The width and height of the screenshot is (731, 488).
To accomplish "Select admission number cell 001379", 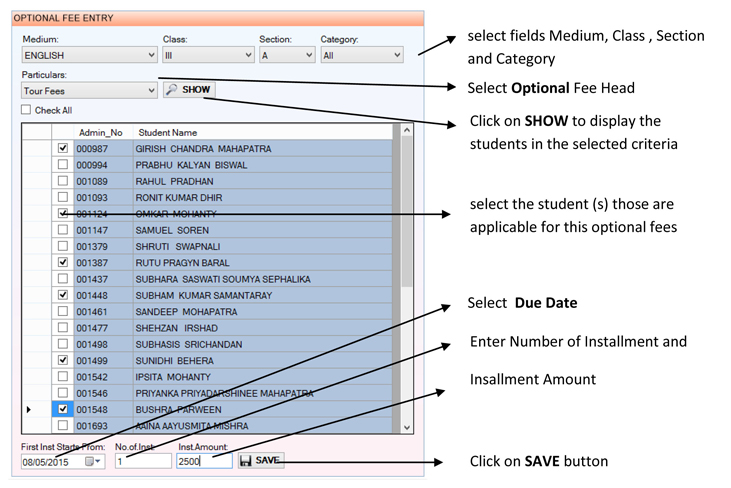I will (103, 247).
